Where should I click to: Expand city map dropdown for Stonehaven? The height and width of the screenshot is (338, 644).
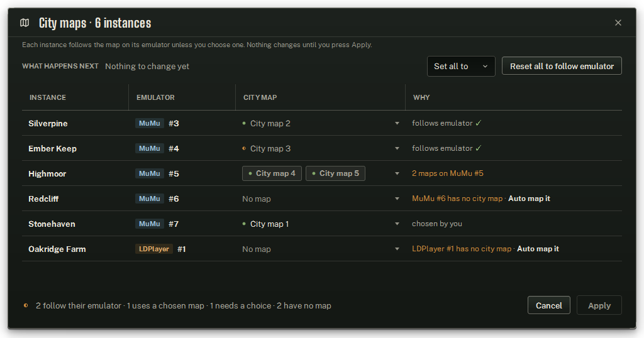click(x=397, y=224)
